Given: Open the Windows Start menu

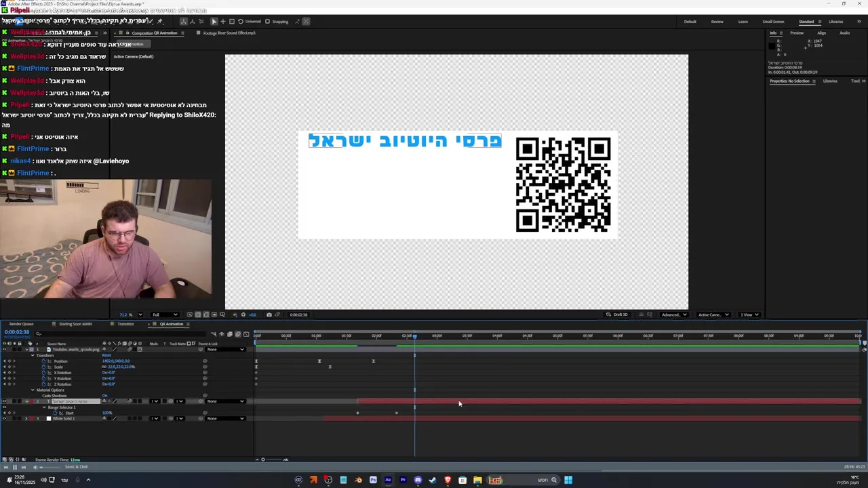Looking at the screenshot, I should [568, 480].
